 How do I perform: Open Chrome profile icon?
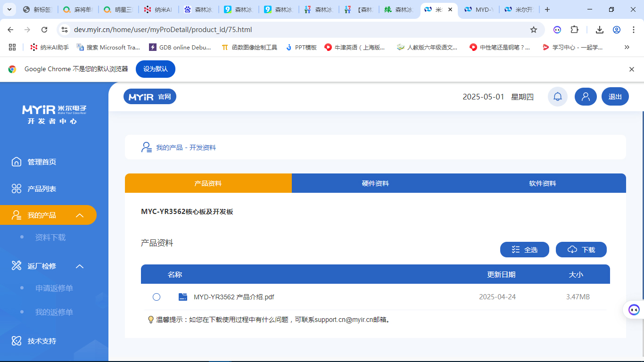pyautogui.click(x=617, y=30)
